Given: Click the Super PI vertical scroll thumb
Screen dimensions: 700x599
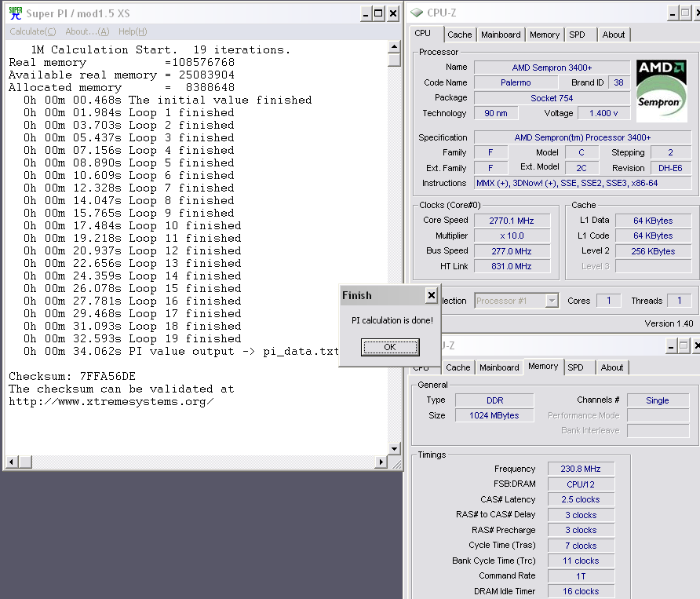Looking at the screenshot, I should [394, 60].
